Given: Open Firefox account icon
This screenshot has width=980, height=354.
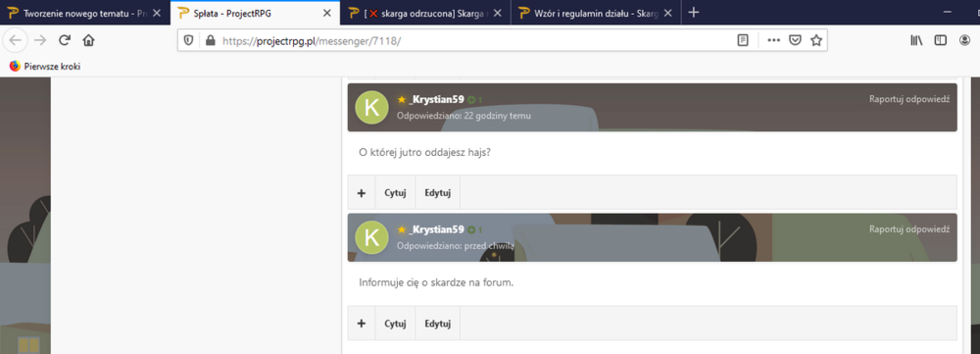Looking at the screenshot, I should coord(965,40).
